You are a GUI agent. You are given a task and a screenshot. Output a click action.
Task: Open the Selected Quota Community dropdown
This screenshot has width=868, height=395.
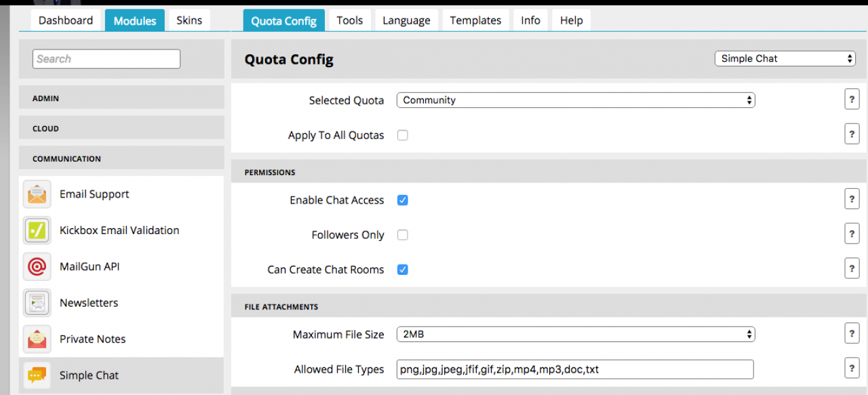point(575,100)
